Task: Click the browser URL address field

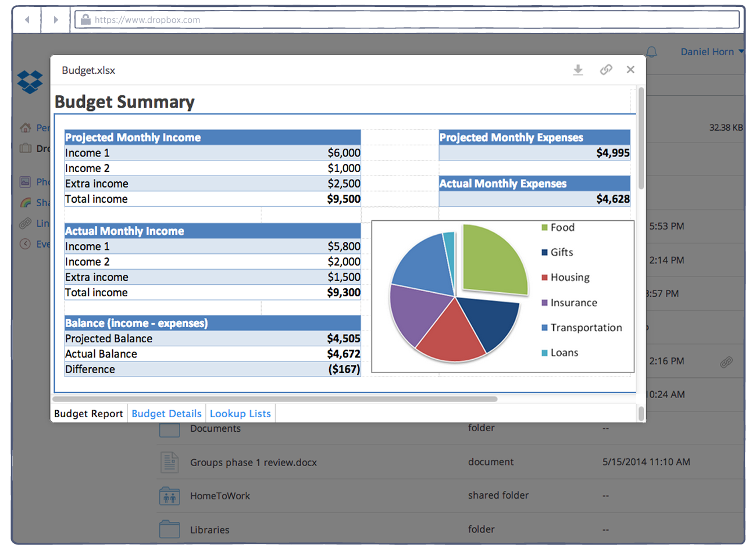Action: 407,20
